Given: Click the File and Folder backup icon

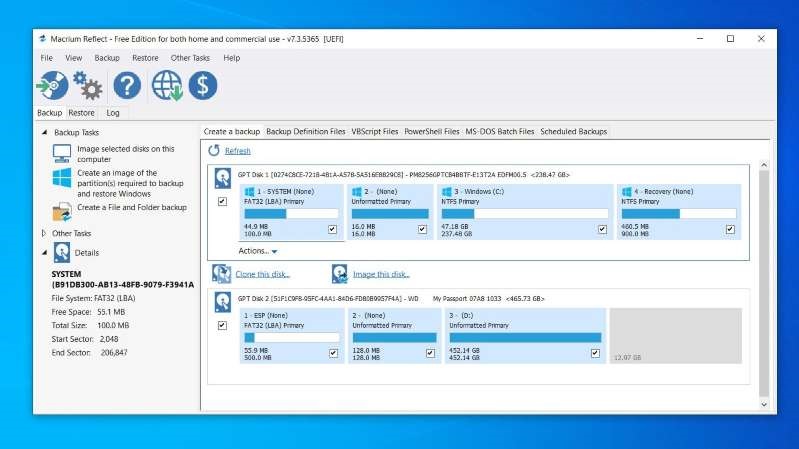Looking at the screenshot, I should pos(62,212).
